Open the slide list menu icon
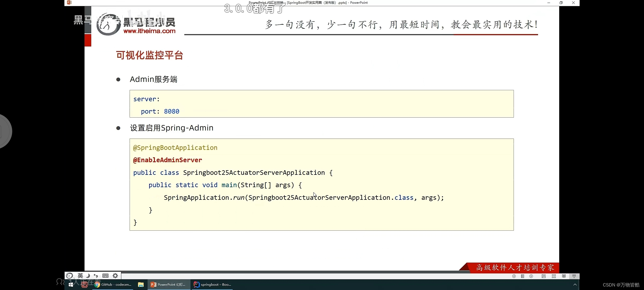The image size is (644, 290). tap(522, 276)
